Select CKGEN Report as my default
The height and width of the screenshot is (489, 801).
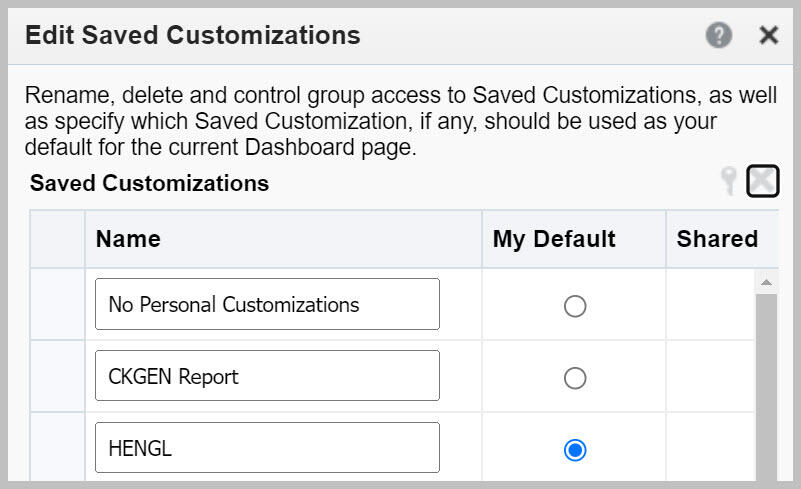[575, 378]
